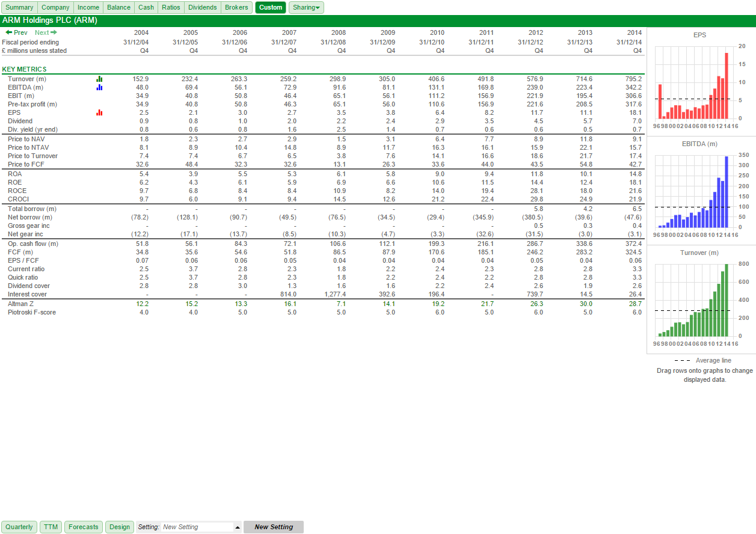Viewport: 756px width, 534px height.
Task: Click the Altman Z row label
Action: tap(22, 304)
